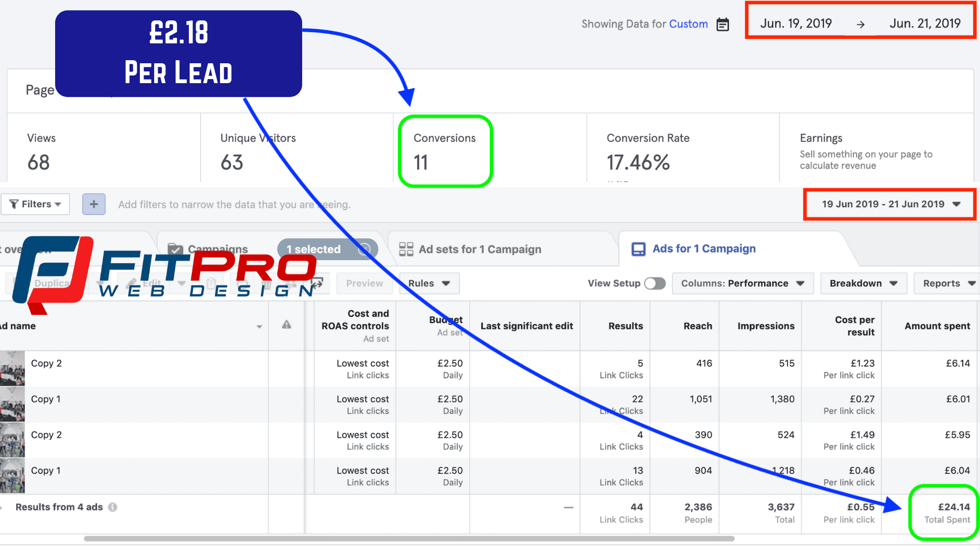Viewport: 980px width, 551px height.
Task: Switch to Ads for 1 Campaign tab
Action: (694, 248)
